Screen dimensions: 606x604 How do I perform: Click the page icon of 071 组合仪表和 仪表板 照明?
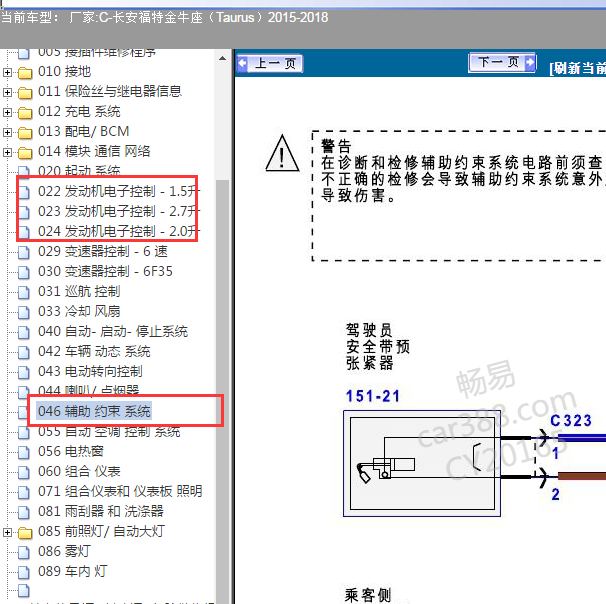[x=24, y=493]
